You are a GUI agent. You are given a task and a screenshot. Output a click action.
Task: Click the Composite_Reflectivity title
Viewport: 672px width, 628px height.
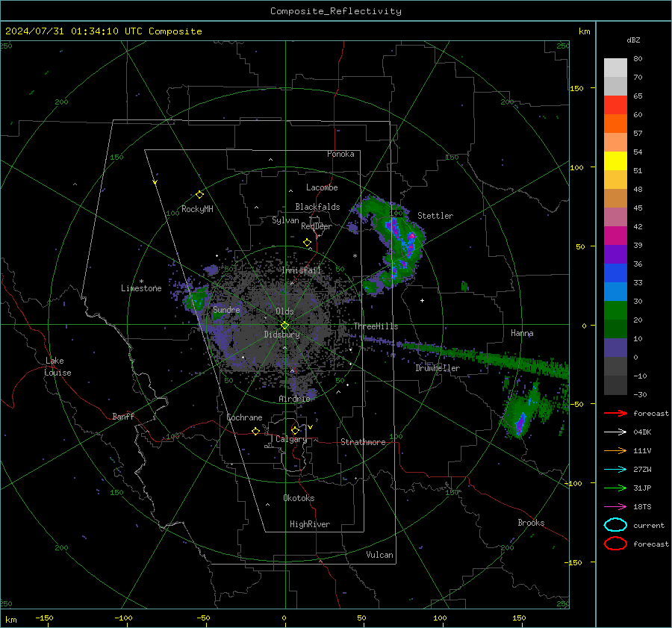pos(335,11)
